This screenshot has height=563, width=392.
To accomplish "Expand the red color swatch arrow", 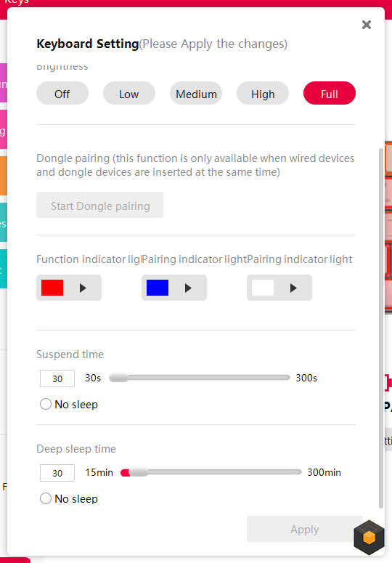I will tap(83, 288).
